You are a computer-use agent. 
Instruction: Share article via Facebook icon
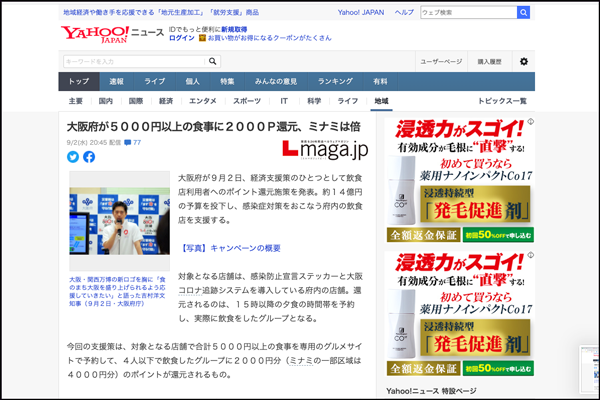(x=89, y=157)
